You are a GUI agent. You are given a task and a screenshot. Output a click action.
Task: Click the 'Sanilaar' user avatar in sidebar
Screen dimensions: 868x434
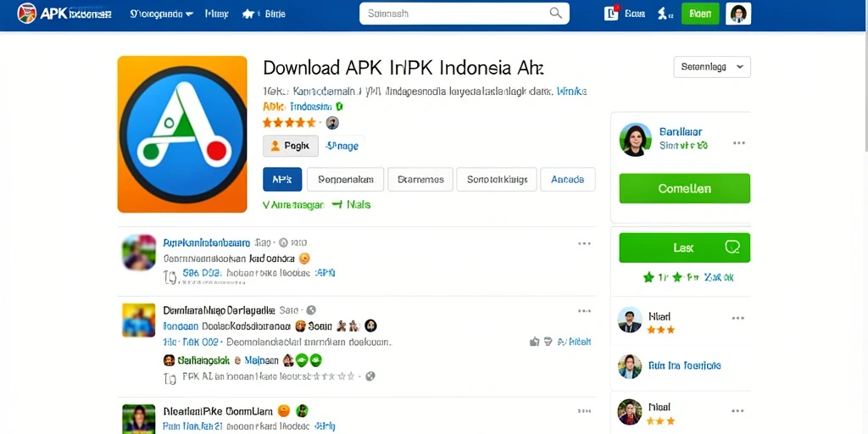[636, 140]
